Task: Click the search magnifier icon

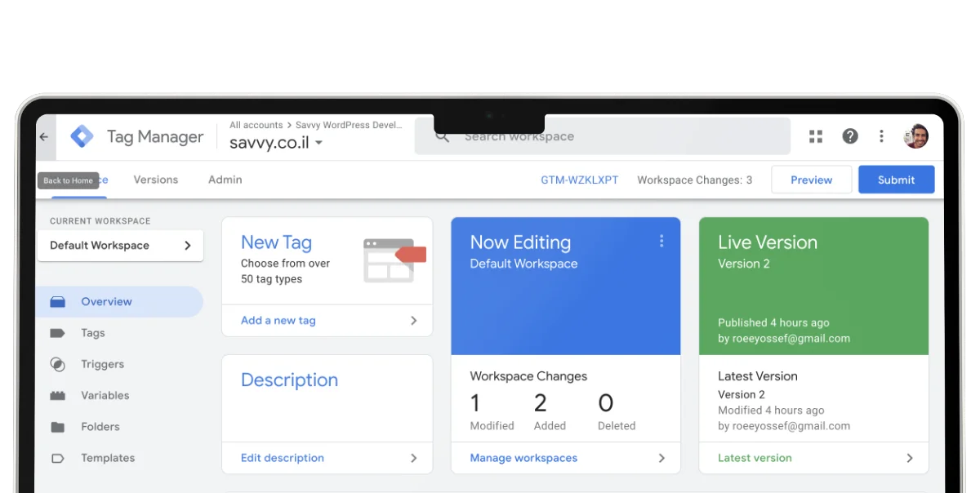Action: point(442,137)
